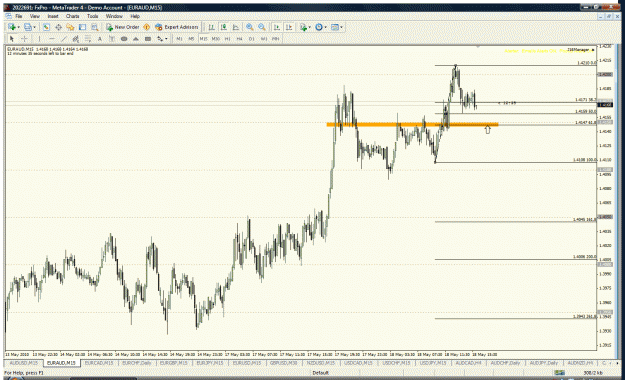Switch to the EURCHF,Daily chart tab

point(137,363)
